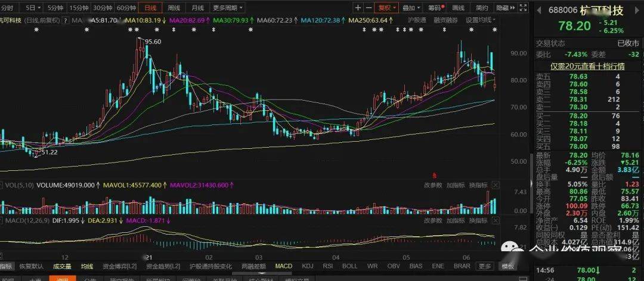644x281 pixels.
Task: Close the MACD indicator panel
Action: point(496,221)
